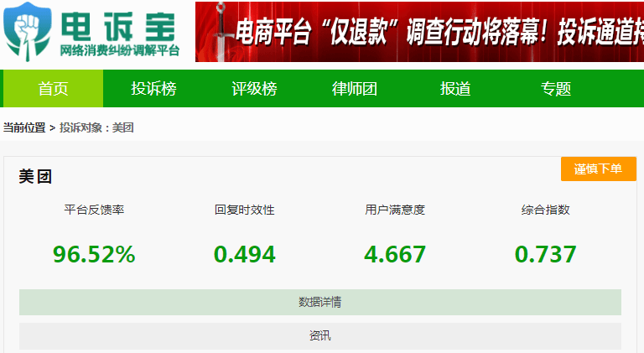Image resolution: width=644 pixels, height=353 pixels.
Task: Click the orange 谨慎下单 badge
Action: (x=599, y=169)
